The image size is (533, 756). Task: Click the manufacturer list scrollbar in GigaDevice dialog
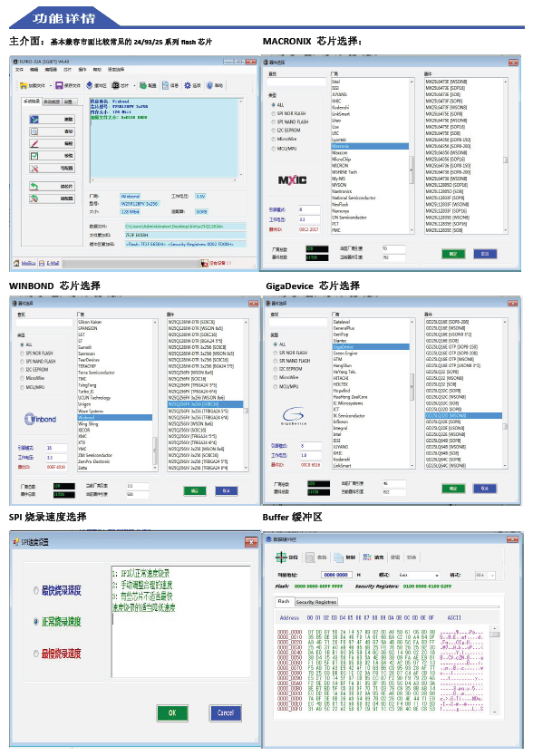point(412,393)
